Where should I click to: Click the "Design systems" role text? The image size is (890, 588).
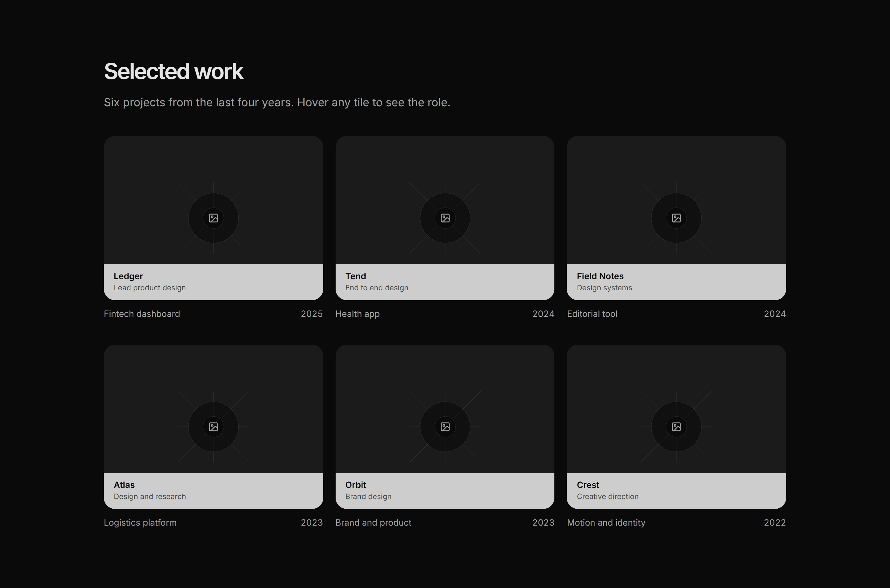click(604, 288)
